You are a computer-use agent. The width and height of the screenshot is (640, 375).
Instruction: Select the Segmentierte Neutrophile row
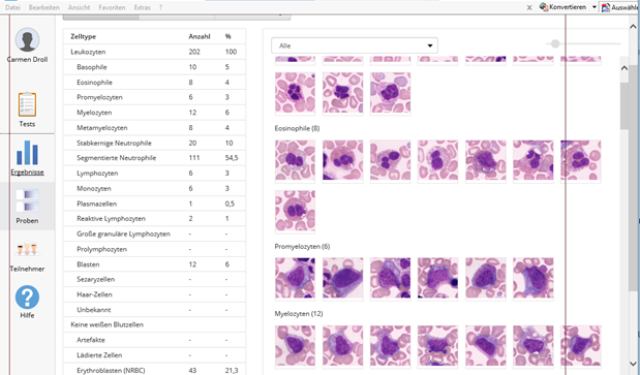pos(154,158)
